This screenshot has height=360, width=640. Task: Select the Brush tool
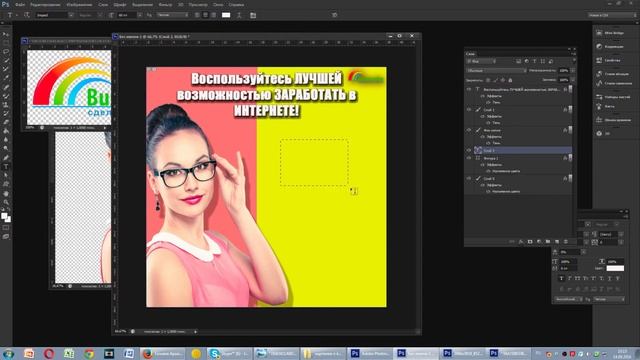6,96
